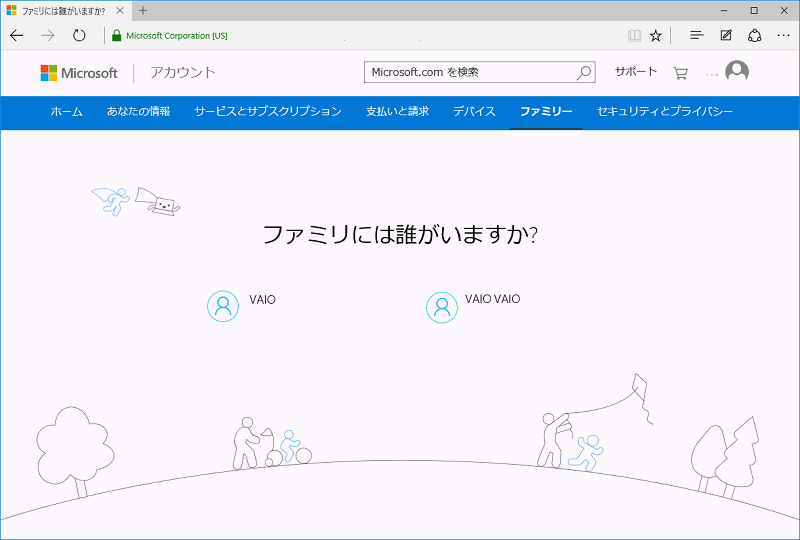Open the account profile avatar
Image resolution: width=800 pixels, height=540 pixels.
[x=737, y=71]
